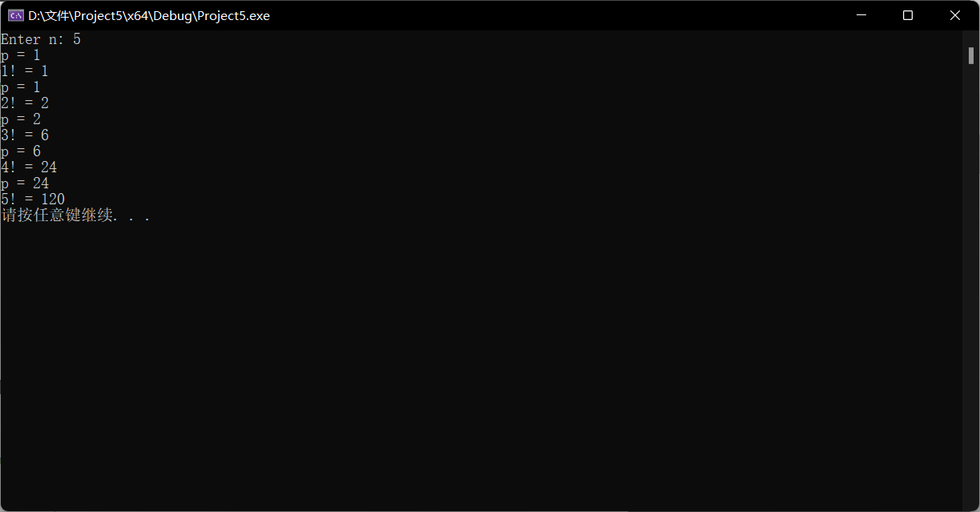Minimize the Project5.exe console window
The image size is (980, 512).
861,15
